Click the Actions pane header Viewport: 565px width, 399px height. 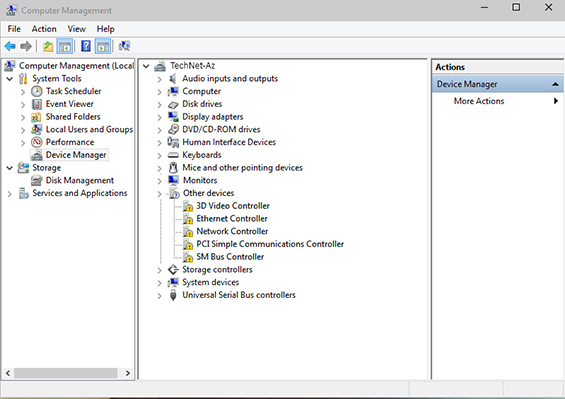pos(497,67)
